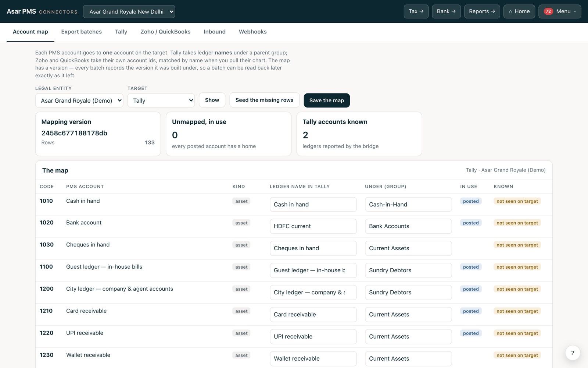588x368 pixels.
Task: Open the Webhooks tab
Action: (x=253, y=32)
